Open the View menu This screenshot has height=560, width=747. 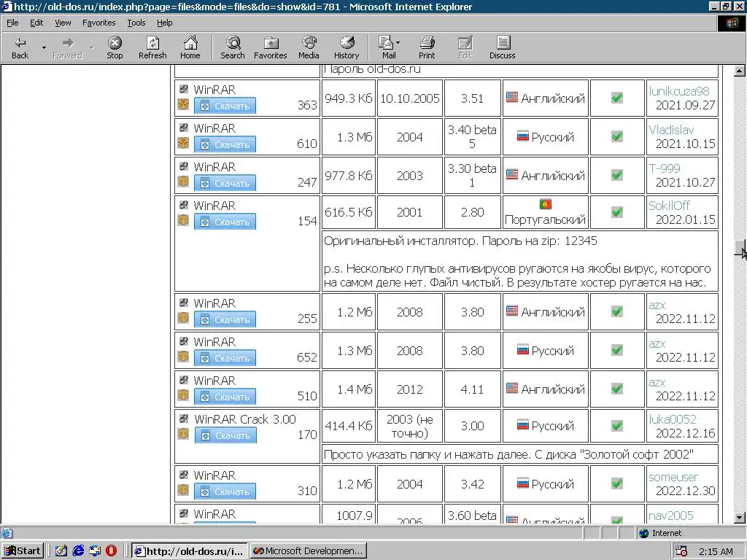[x=63, y=23]
